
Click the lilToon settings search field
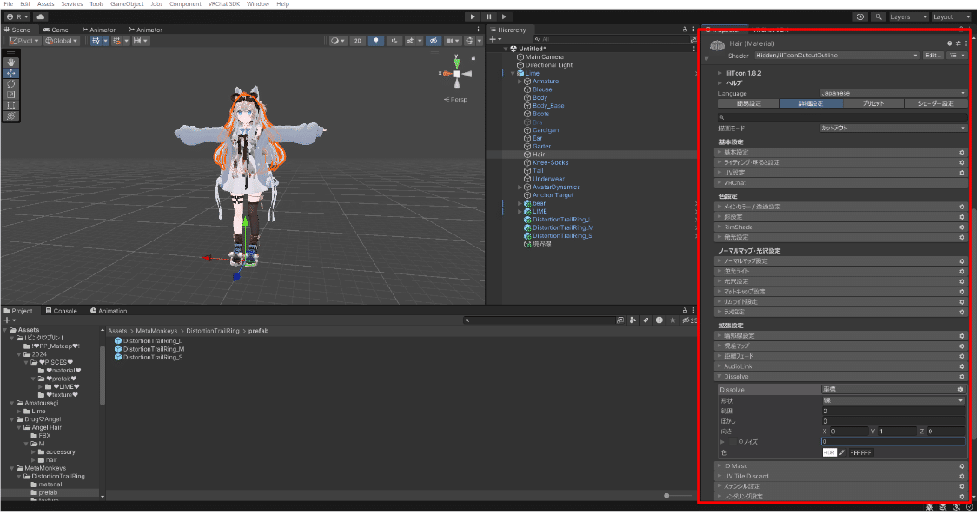842,117
